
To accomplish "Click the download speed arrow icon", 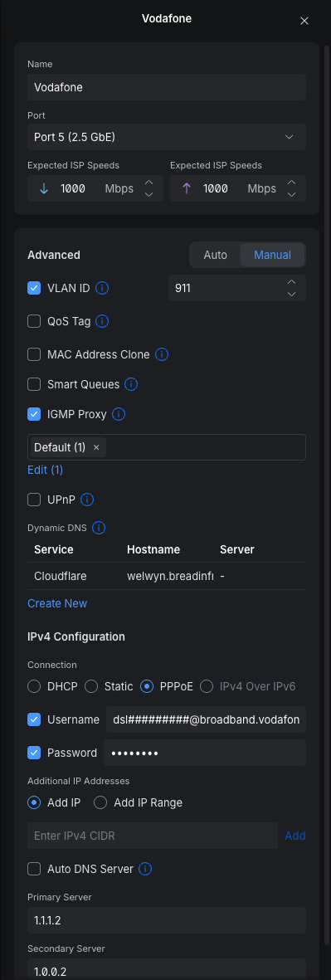I will 44,188.
